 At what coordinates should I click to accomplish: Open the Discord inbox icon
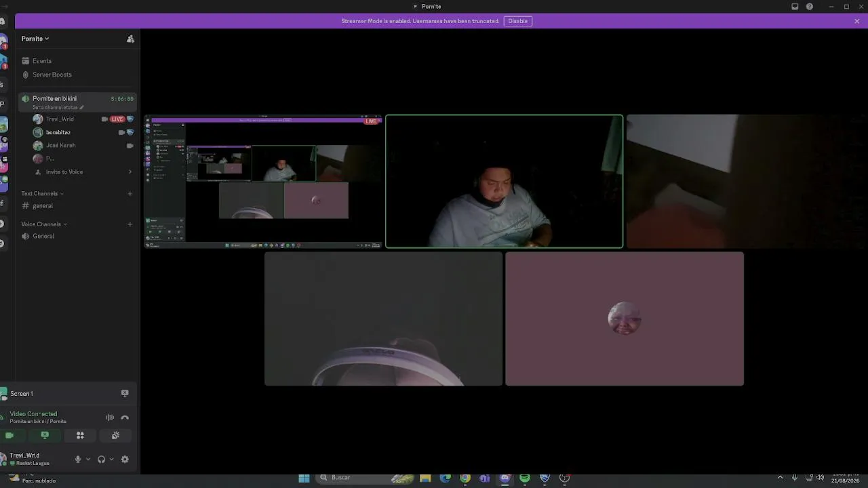click(x=795, y=7)
